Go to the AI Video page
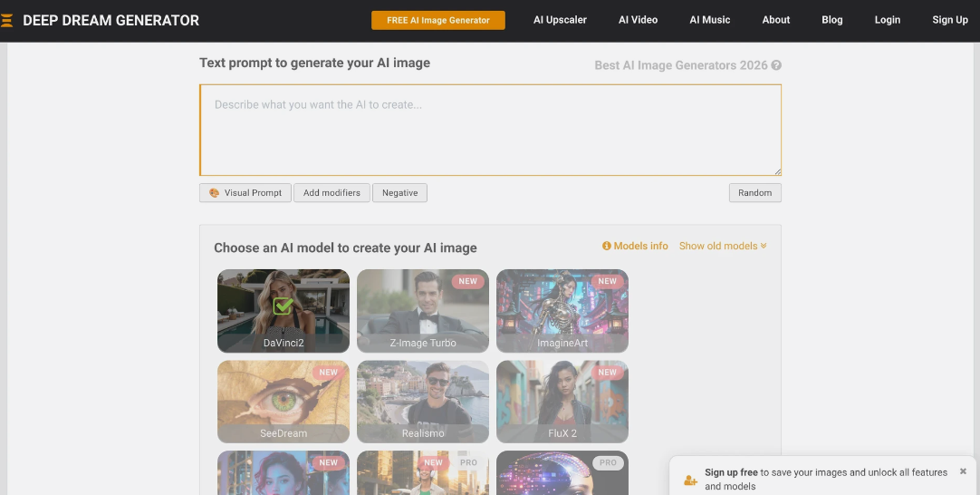The image size is (980, 495). click(638, 20)
